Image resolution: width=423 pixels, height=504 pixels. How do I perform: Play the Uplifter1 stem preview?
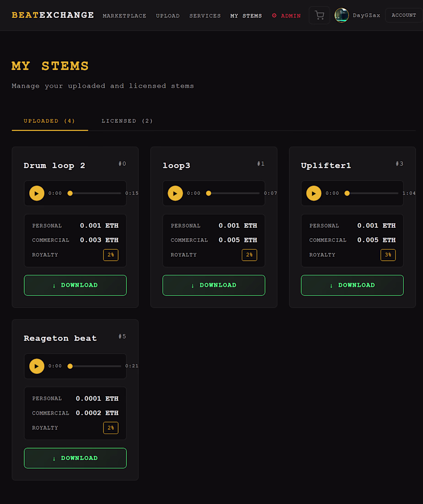point(314,193)
